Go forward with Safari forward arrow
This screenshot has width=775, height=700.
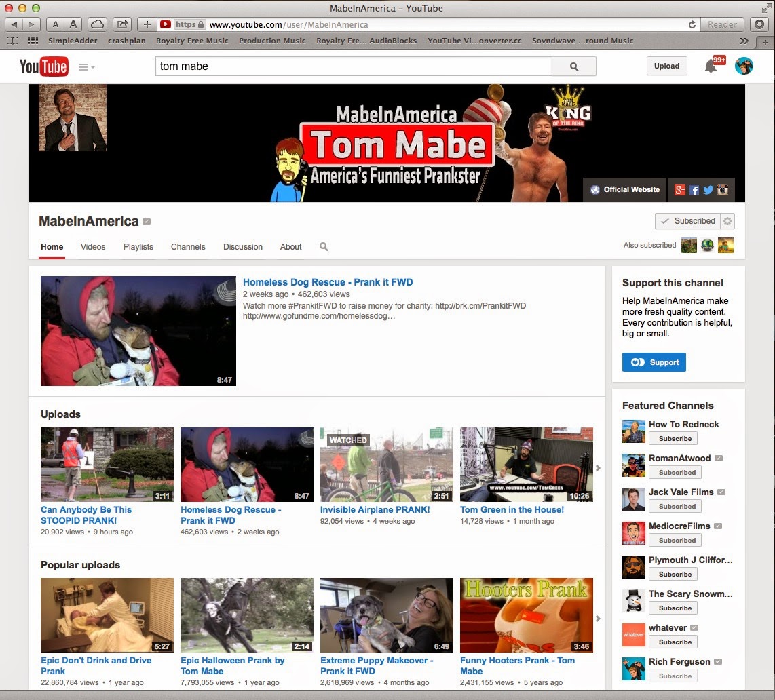(32, 24)
